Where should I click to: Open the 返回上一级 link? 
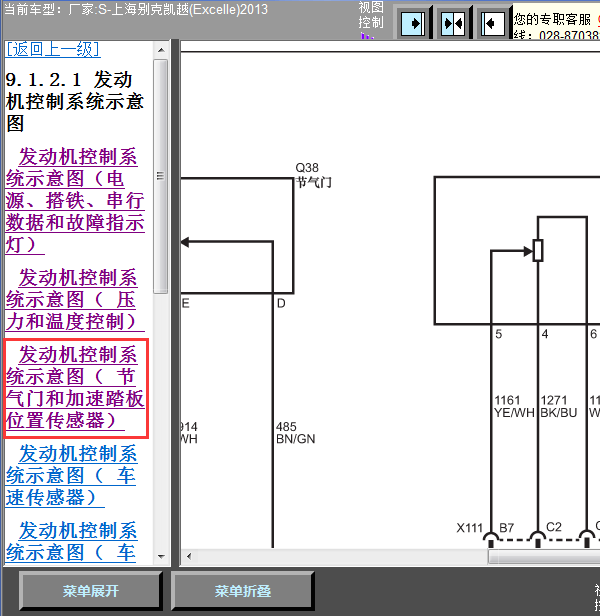(x=53, y=50)
